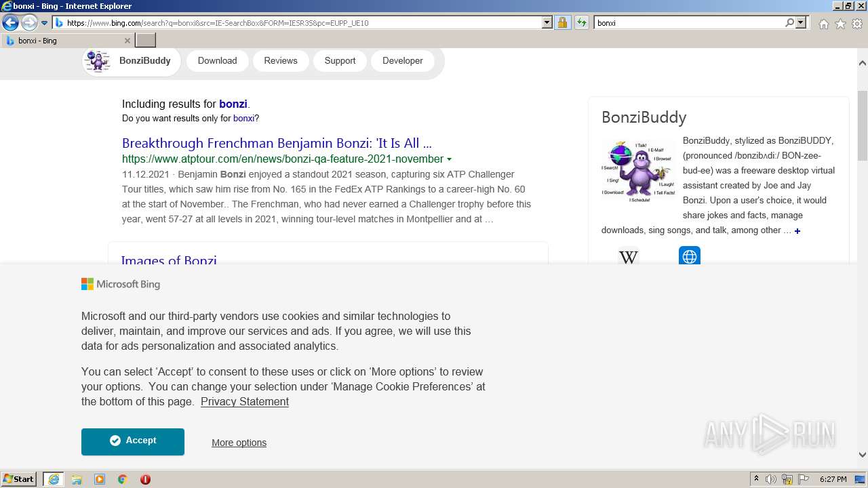
Task: Open the 'Images of Bonzi' heading
Action: click(x=169, y=259)
